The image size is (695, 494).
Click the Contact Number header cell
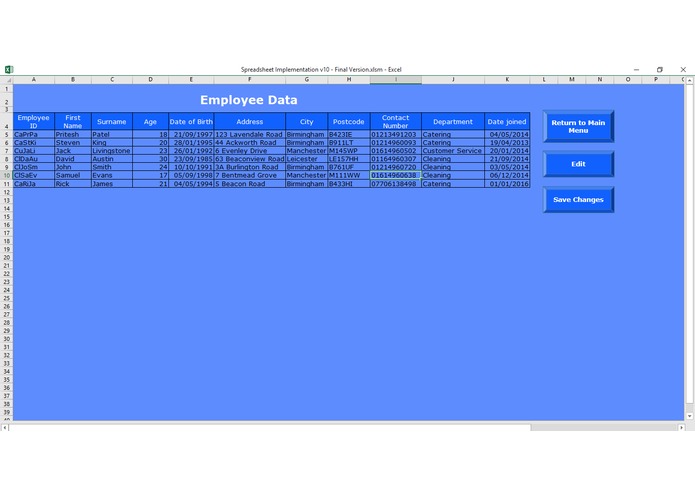pyautogui.click(x=396, y=121)
